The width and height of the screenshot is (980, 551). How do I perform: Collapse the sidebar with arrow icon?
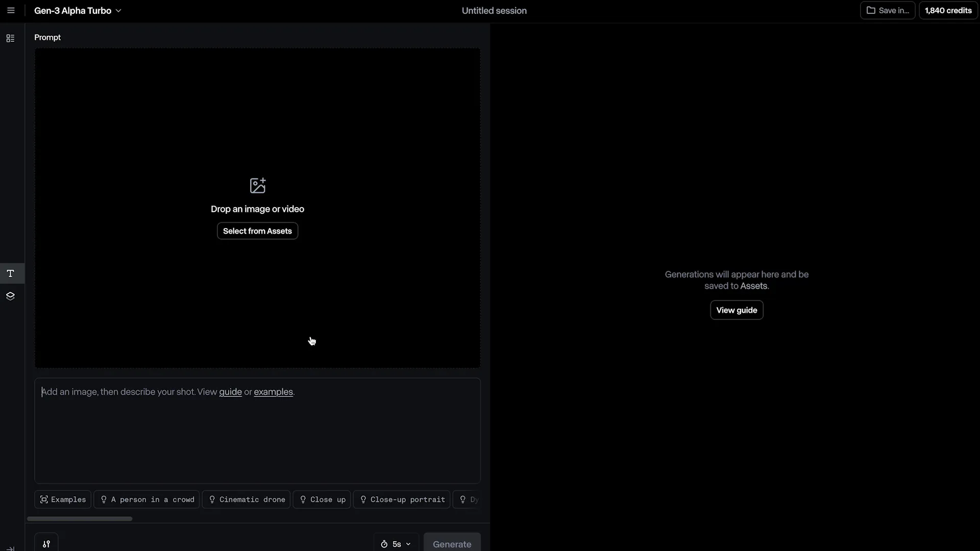tap(10, 548)
